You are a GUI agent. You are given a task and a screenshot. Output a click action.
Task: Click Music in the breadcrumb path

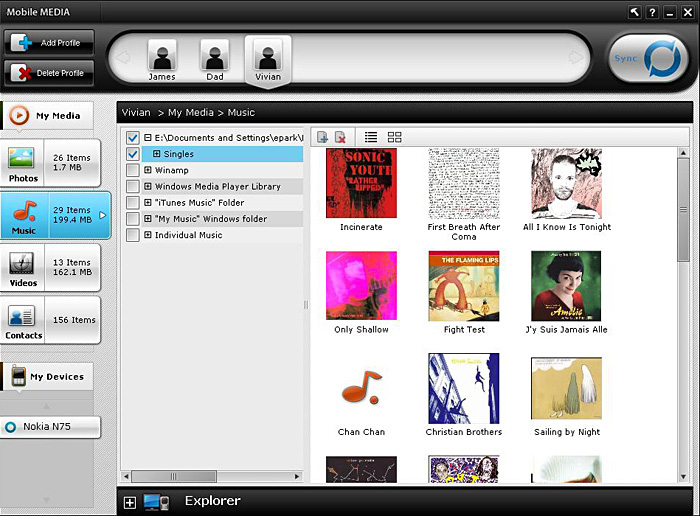click(241, 112)
